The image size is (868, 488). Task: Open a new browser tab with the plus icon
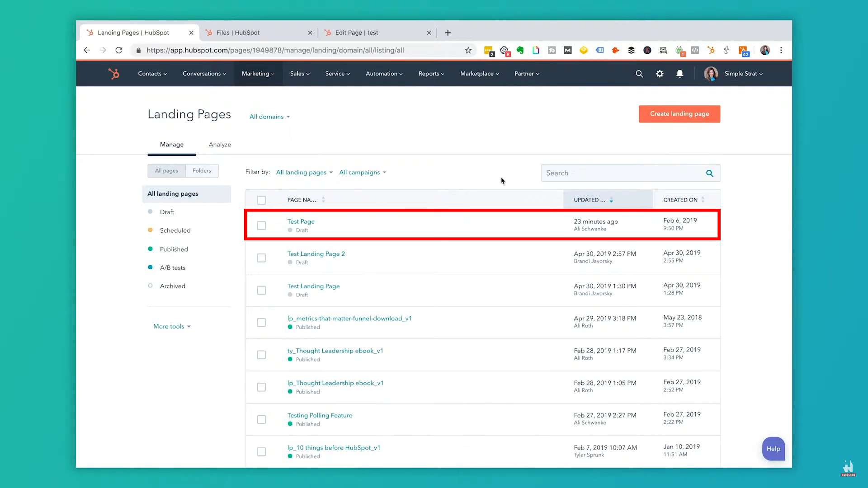click(x=448, y=33)
